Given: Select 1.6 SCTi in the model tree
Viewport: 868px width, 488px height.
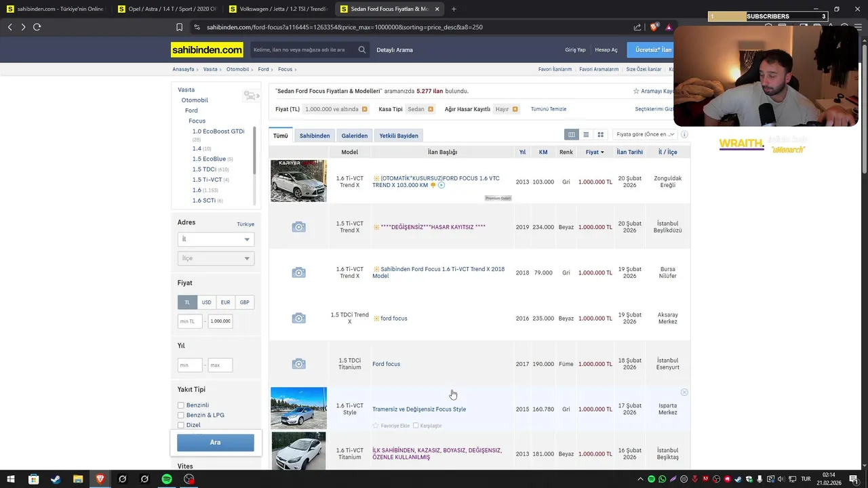Looking at the screenshot, I should pyautogui.click(x=203, y=201).
